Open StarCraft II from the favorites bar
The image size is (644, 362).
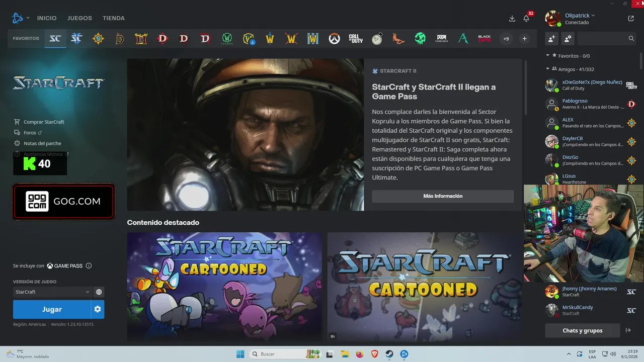coord(76,39)
